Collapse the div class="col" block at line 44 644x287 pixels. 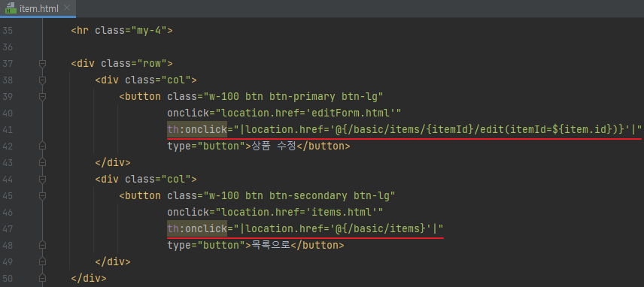[x=42, y=179]
